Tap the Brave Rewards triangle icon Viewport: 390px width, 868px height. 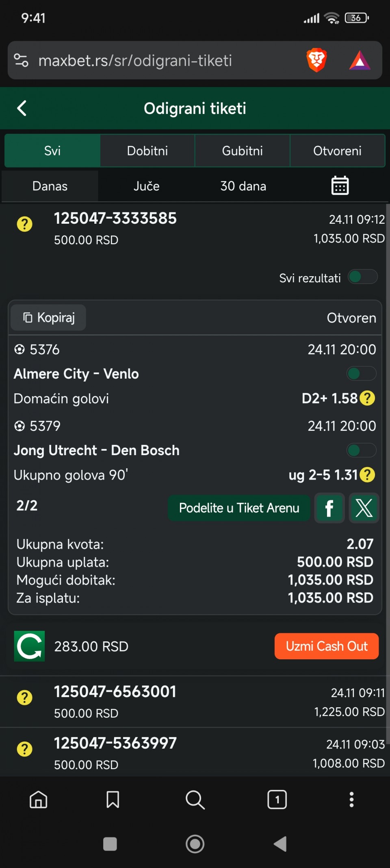pos(360,60)
